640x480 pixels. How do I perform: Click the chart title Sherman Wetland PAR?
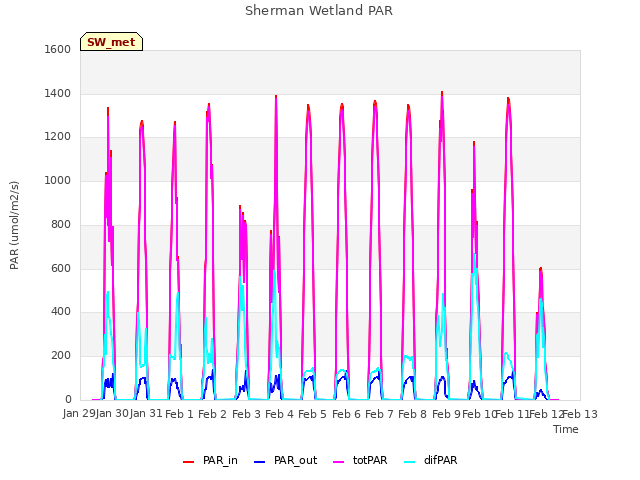(319, 10)
